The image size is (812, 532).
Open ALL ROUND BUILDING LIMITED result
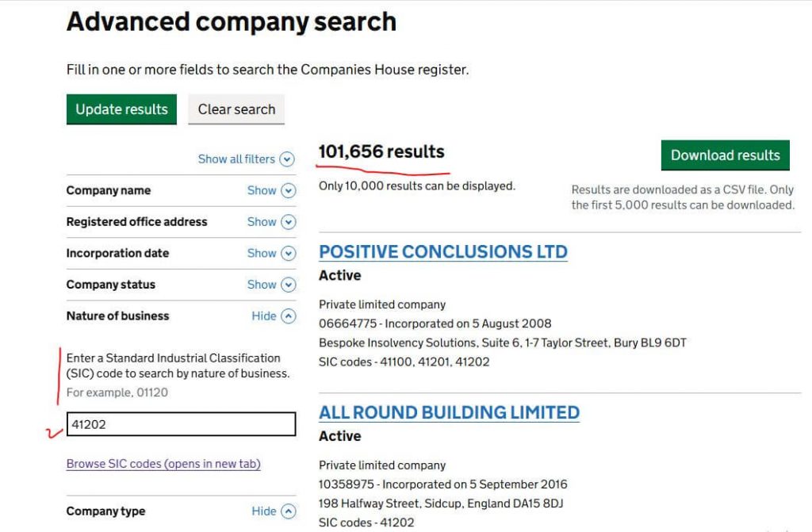click(449, 413)
